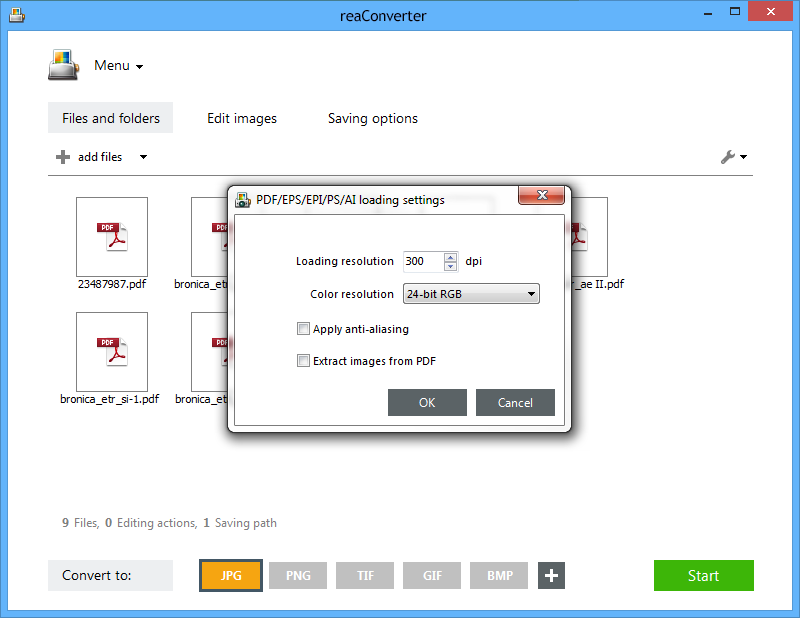Viewport: 800px width, 618px height.
Task: Expand the add files dropdown arrow
Action: coord(143,157)
